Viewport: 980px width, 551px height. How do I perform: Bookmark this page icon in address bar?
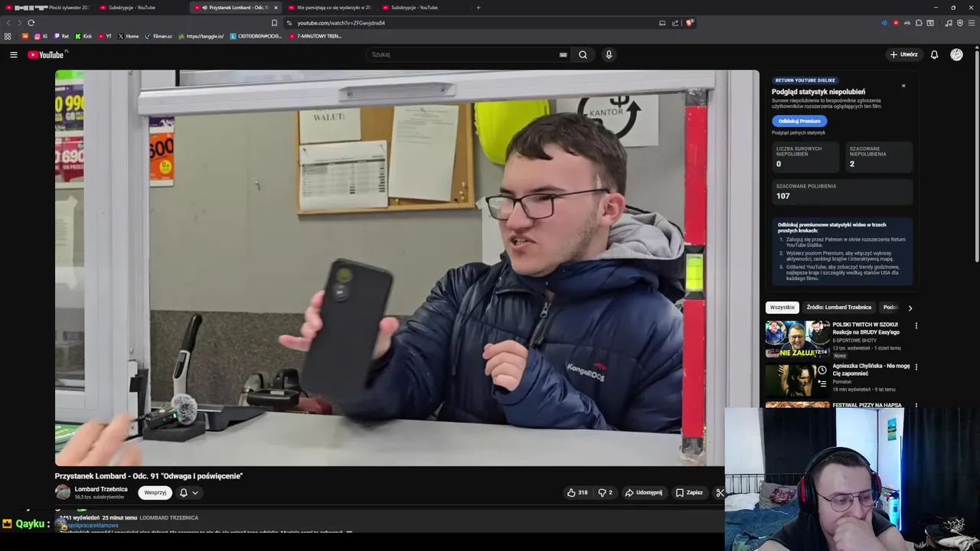point(274,23)
